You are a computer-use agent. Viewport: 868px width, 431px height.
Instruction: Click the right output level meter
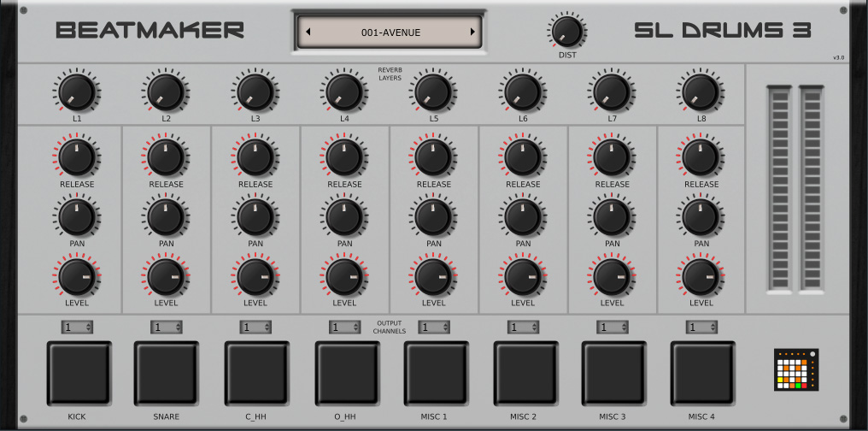click(812, 189)
